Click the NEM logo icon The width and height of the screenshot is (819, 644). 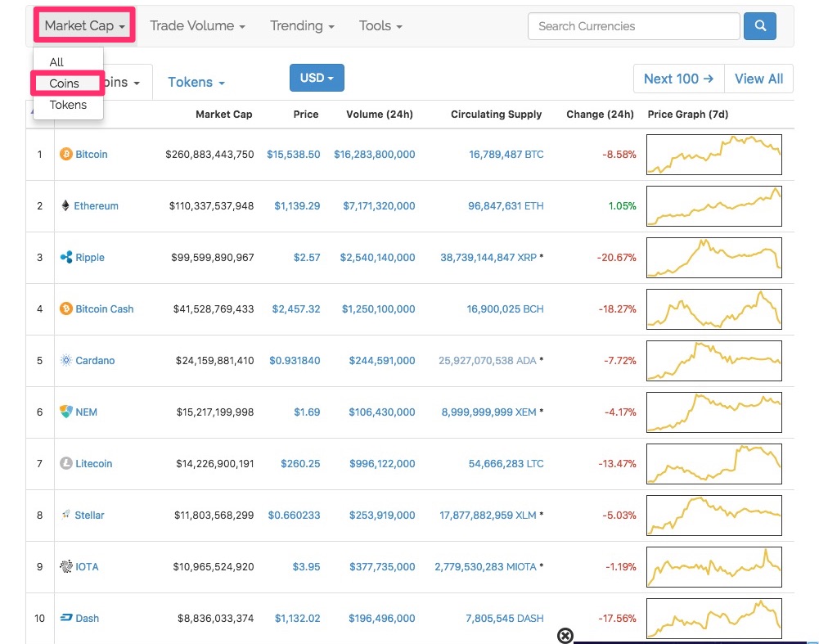pyautogui.click(x=65, y=412)
